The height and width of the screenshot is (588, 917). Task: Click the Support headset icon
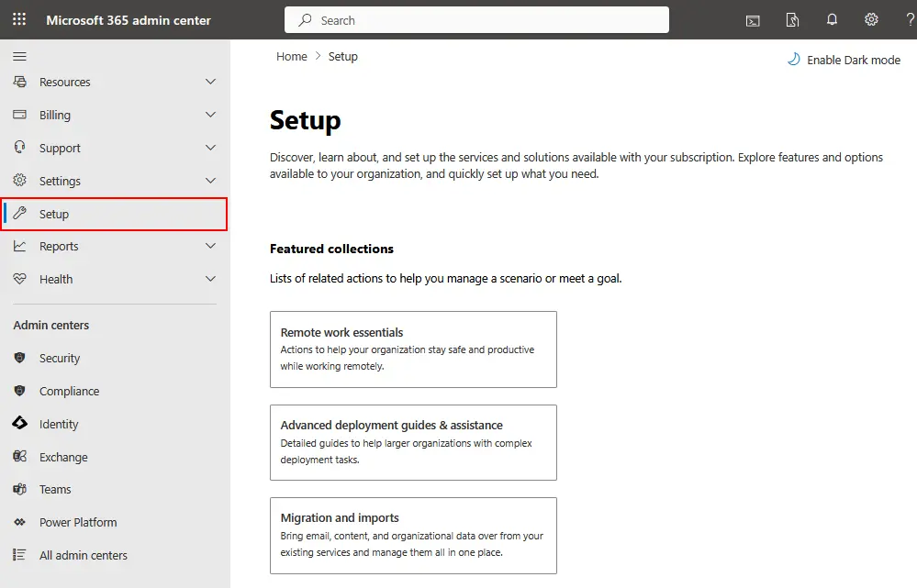coord(20,148)
